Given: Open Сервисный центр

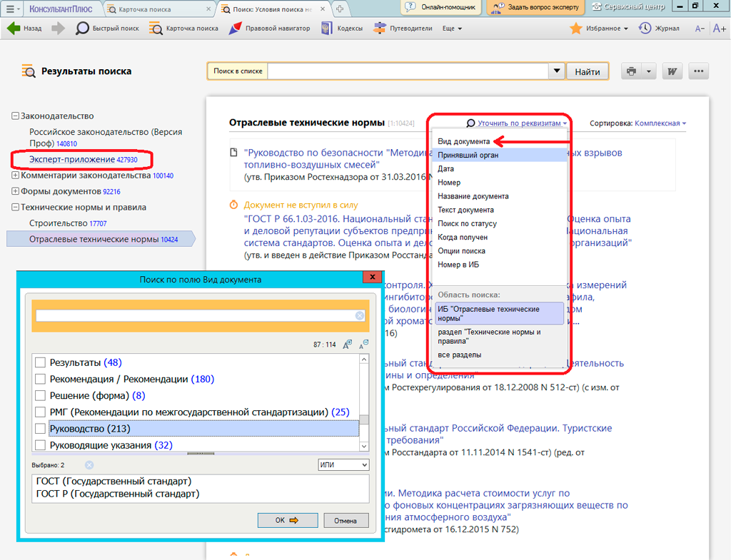Looking at the screenshot, I should tap(627, 7).
